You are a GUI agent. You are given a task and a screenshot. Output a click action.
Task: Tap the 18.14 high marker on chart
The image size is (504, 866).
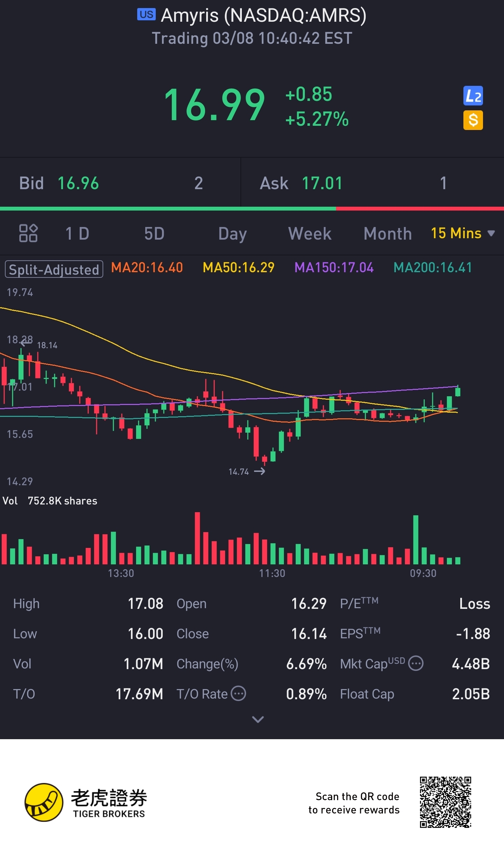click(47, 345)
